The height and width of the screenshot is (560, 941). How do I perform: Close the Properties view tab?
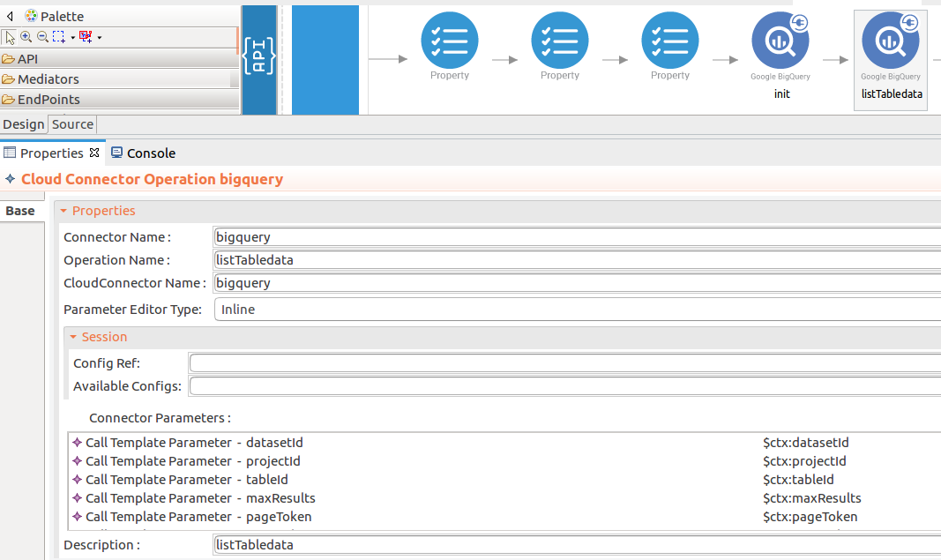pos(94,153)
